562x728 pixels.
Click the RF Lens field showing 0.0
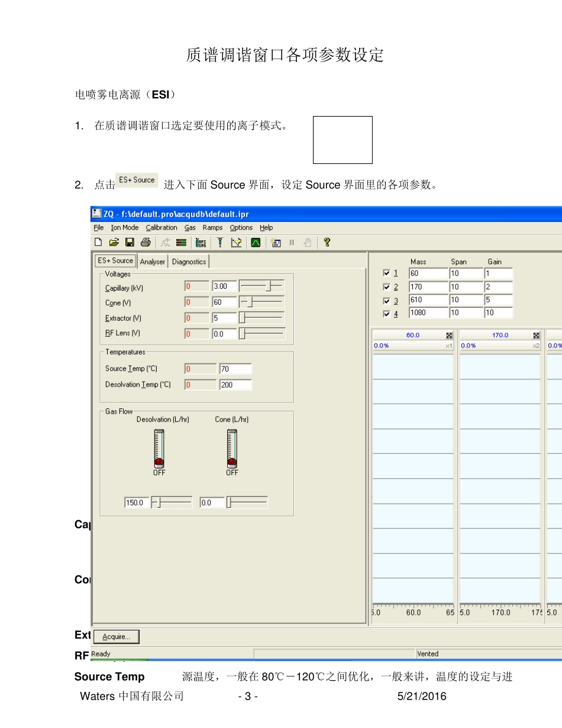pyautogui.click(x=224, y=334)
